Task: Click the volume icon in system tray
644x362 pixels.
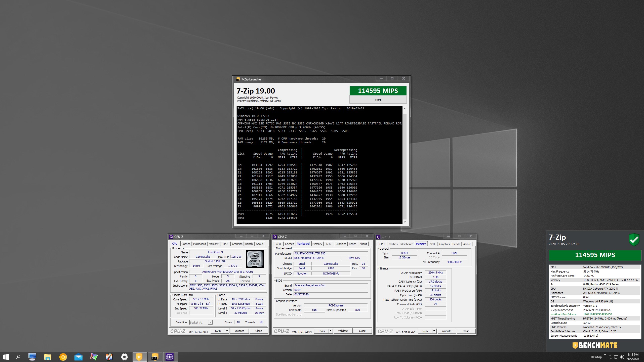Action: tap(622, 357)
